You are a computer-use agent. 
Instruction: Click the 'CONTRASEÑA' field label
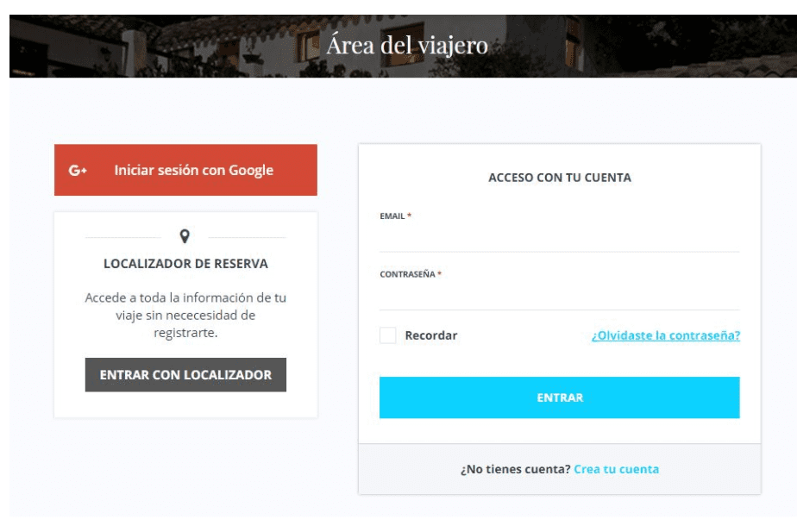click(x=407, y=275)
